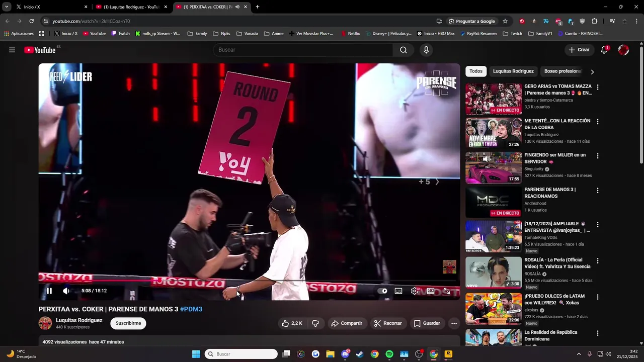Open the Anime bookmarks folder

coord(274,34)
